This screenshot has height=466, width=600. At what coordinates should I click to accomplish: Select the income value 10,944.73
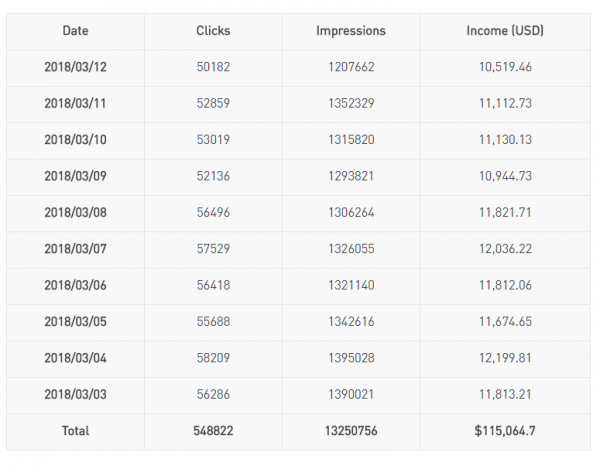coord(505,176)
